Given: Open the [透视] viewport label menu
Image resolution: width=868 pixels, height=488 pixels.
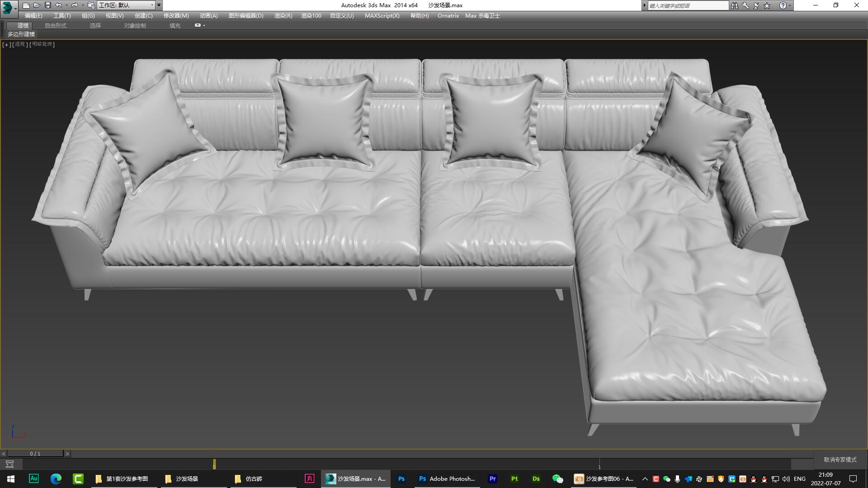Looking at the screenshot, I should pyautogui.click(x=19, y=44).
